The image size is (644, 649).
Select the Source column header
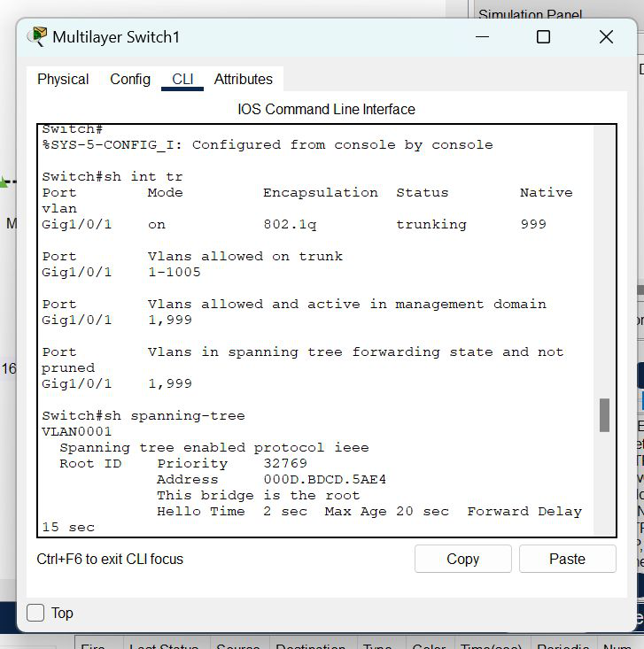coord(238,644)
